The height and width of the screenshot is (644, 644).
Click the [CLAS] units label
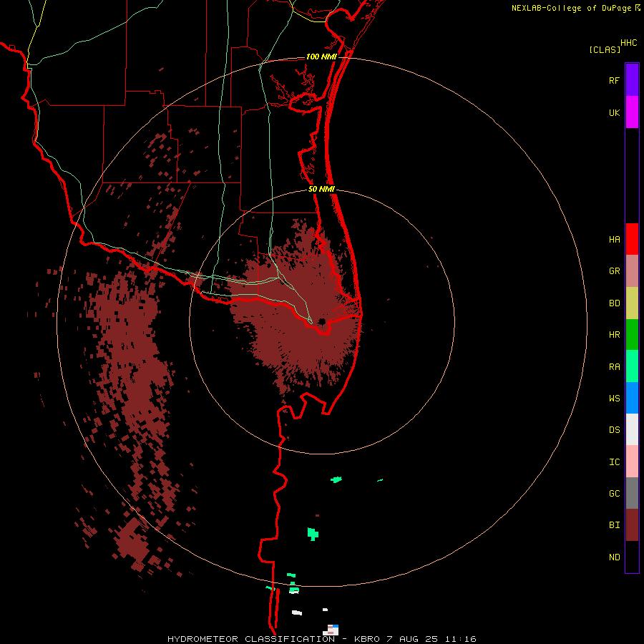[605, 49]
